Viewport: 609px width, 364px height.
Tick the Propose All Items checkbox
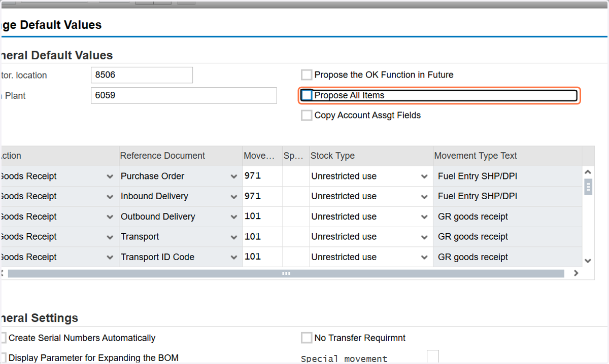pos(307,95)
